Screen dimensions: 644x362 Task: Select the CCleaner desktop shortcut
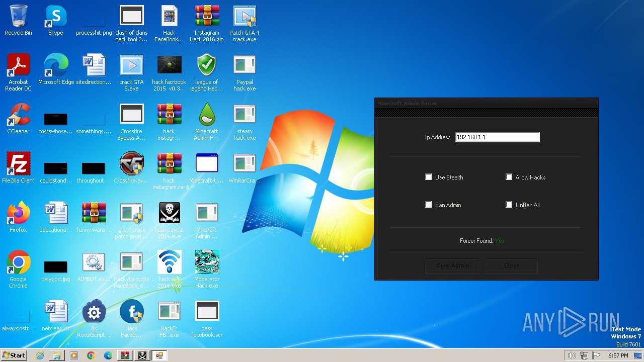tap(18, 119)
